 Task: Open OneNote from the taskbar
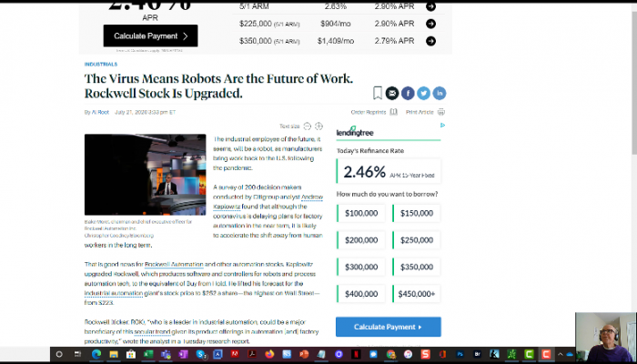184,354
